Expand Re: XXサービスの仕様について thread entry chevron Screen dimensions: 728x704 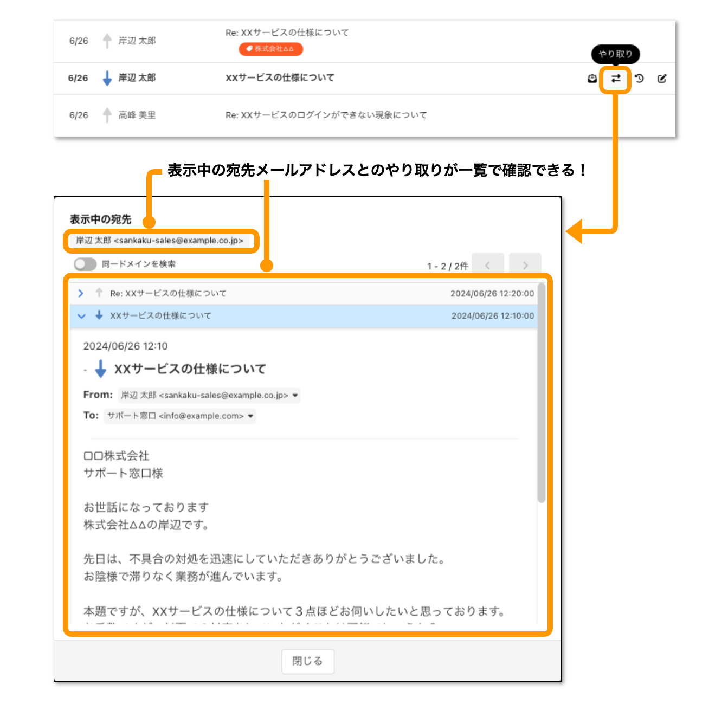(x=81, y=293)
